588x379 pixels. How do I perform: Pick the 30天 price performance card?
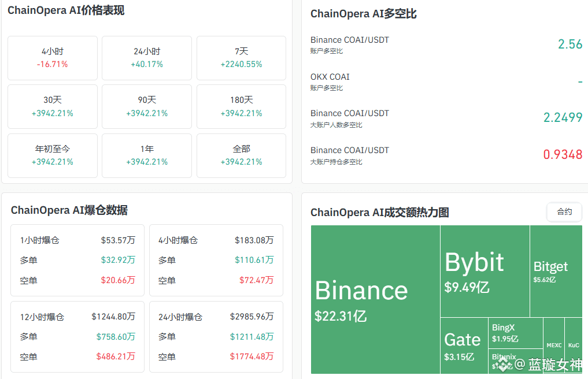click(53, 106)
